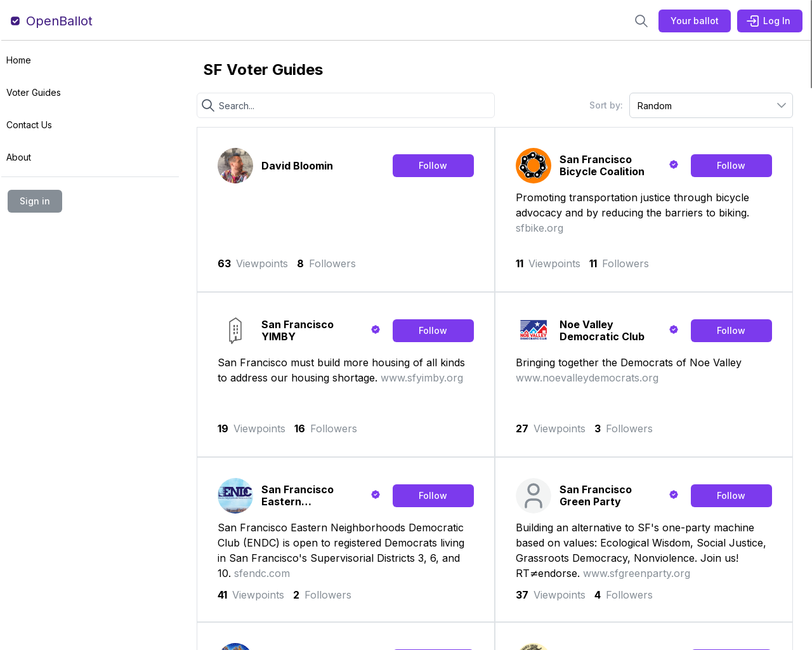Click the gray Sign in button
Image resolution: width=812 pixels, height=650 pixels.
[35, 201]
